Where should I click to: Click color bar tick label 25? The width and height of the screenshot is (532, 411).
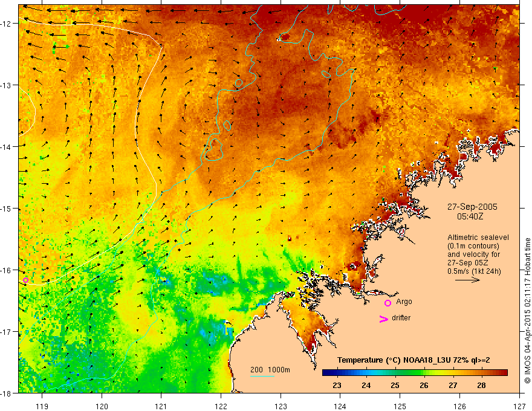[395, 385]
